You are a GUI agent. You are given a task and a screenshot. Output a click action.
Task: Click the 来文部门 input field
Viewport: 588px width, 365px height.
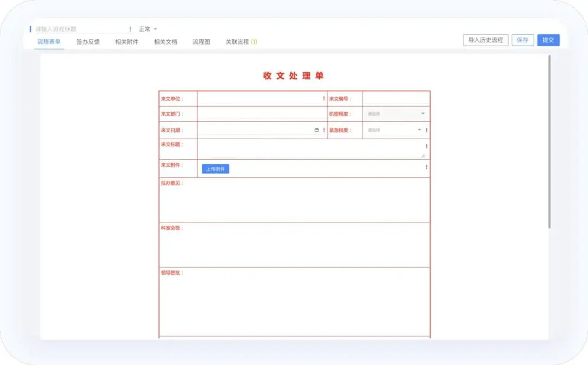tap(261, 114)
